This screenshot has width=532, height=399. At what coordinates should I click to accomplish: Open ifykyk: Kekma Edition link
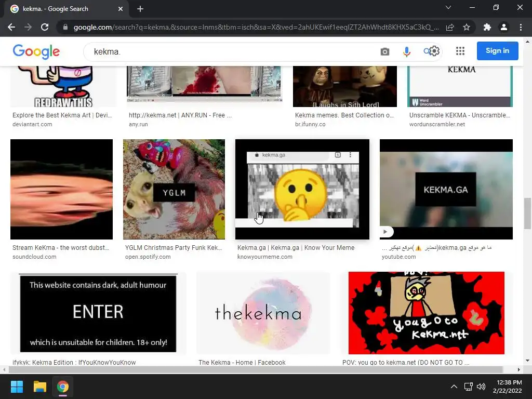(74, 362)
